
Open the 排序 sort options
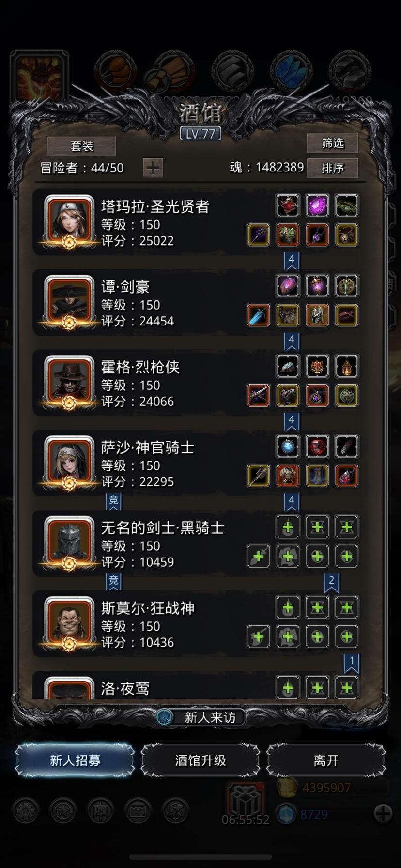333,168
